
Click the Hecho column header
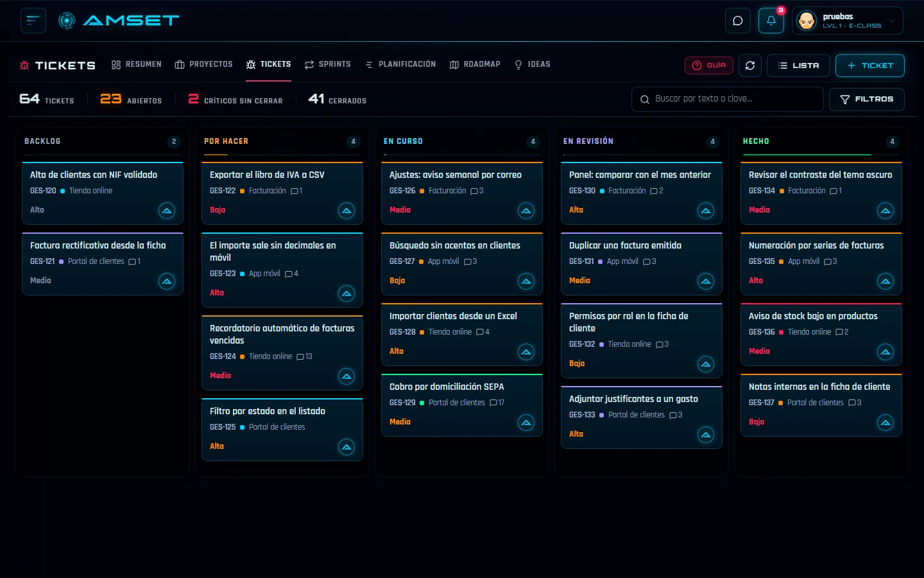click(821, 141)
